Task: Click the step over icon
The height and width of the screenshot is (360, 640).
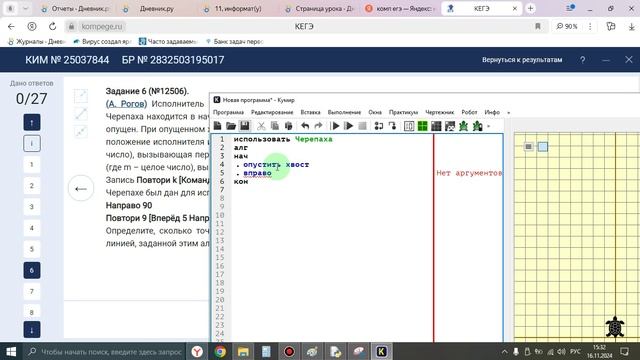Action: coord(379,126)
